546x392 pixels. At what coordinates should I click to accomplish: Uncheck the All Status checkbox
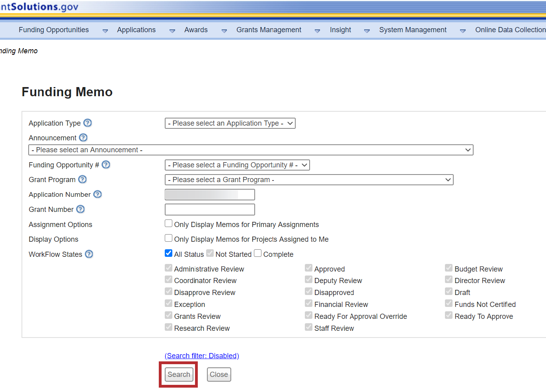click(169, 253)
